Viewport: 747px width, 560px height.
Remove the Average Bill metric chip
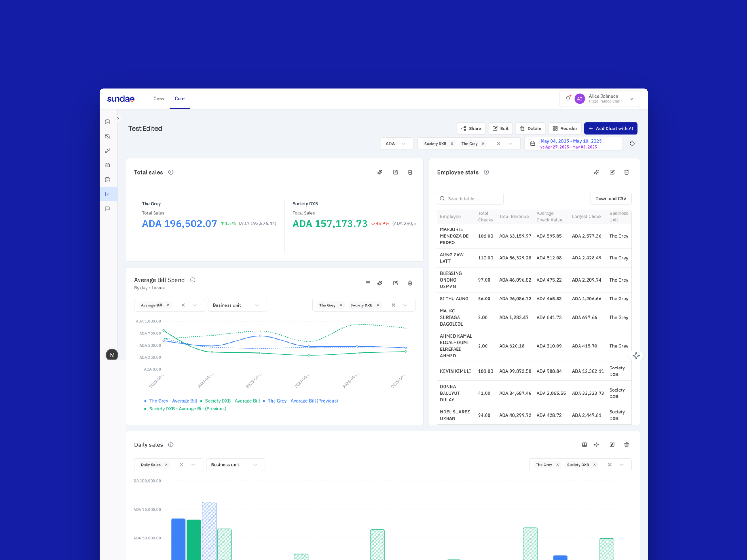168,305
